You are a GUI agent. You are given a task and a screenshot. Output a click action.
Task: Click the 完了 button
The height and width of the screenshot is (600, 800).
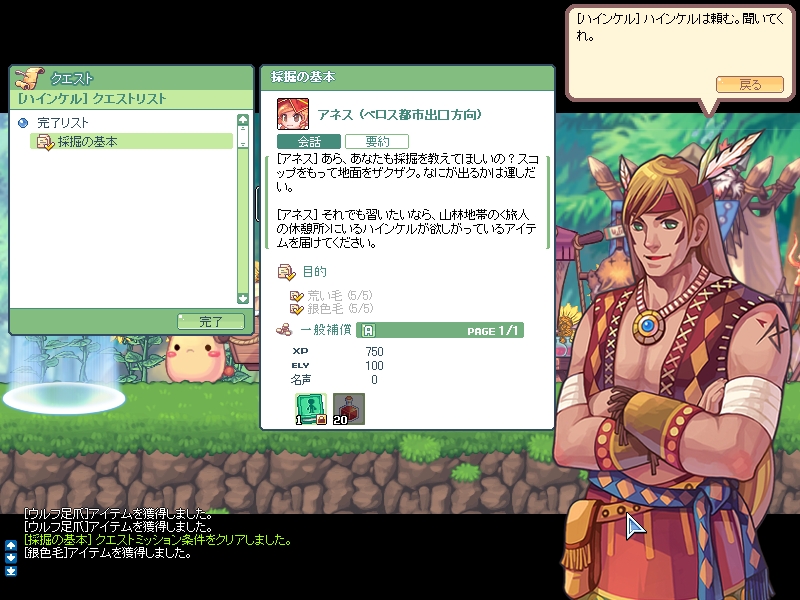pos(211,321)
